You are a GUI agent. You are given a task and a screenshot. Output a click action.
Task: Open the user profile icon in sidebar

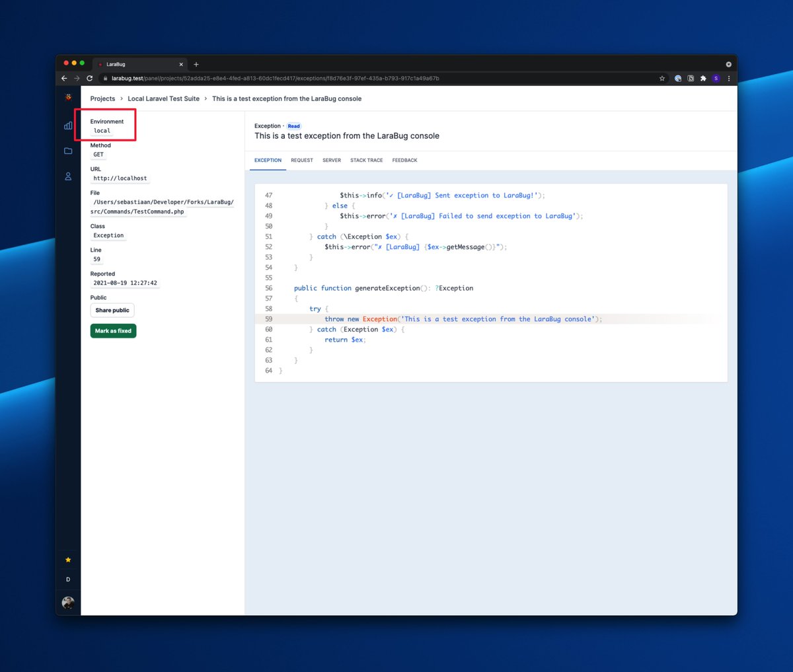coord(68,176)
